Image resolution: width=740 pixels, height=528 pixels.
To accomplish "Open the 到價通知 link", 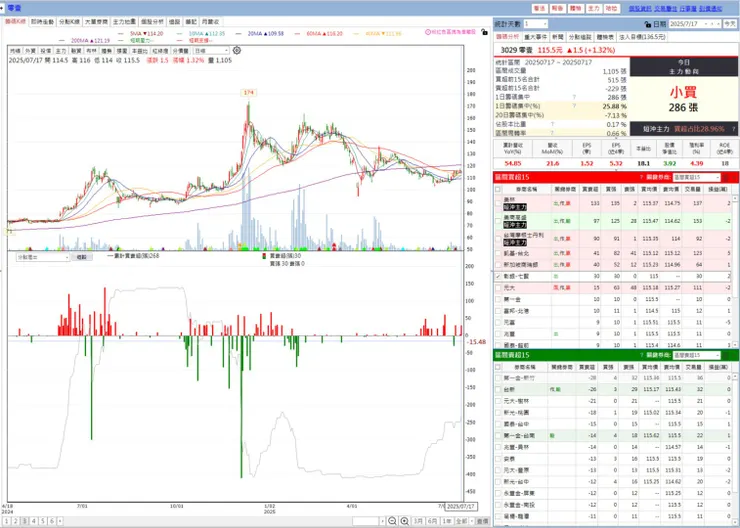I will click(710, 8).
